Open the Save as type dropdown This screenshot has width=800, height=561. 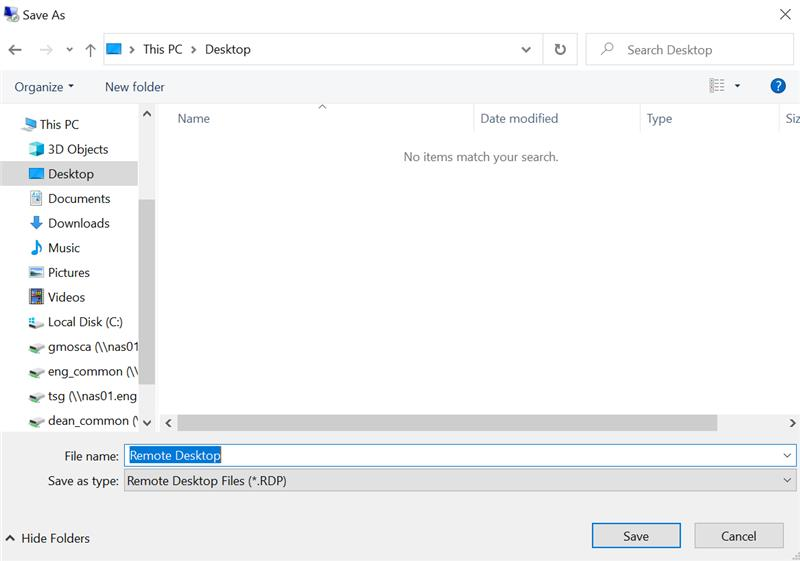(460, 481)
